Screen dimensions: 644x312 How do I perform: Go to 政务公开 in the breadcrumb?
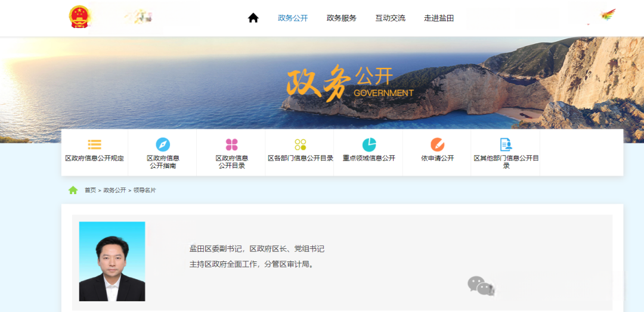tap(114, 190)
